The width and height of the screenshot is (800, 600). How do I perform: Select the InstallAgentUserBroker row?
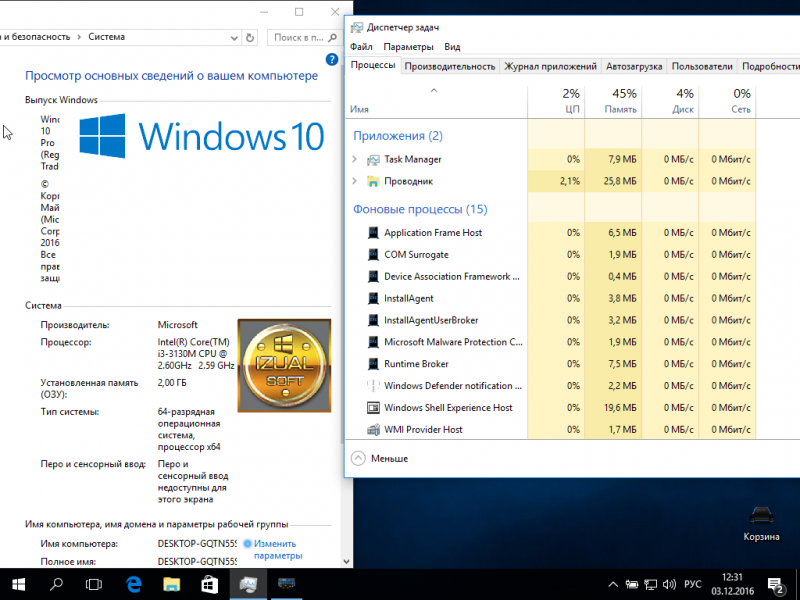click(551, 320)
